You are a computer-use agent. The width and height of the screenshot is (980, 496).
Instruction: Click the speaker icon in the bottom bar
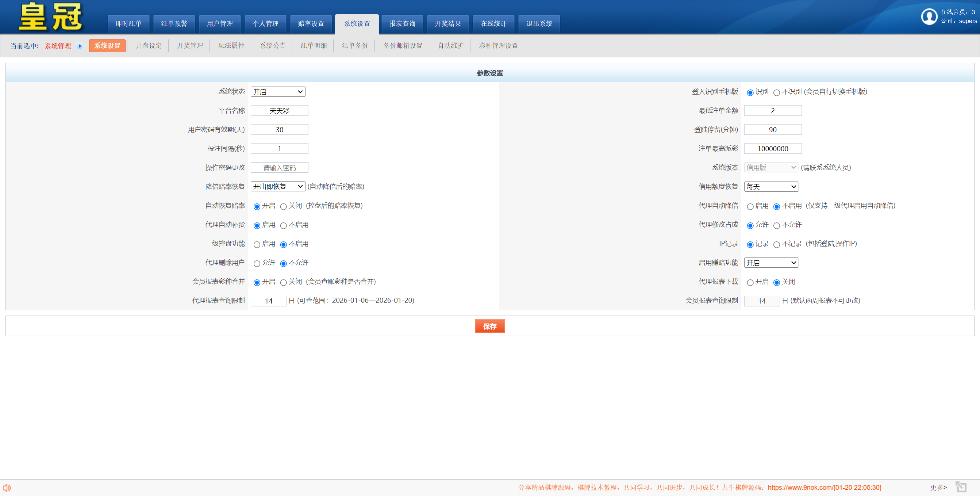pyautogui.click(x=7, y=488)
